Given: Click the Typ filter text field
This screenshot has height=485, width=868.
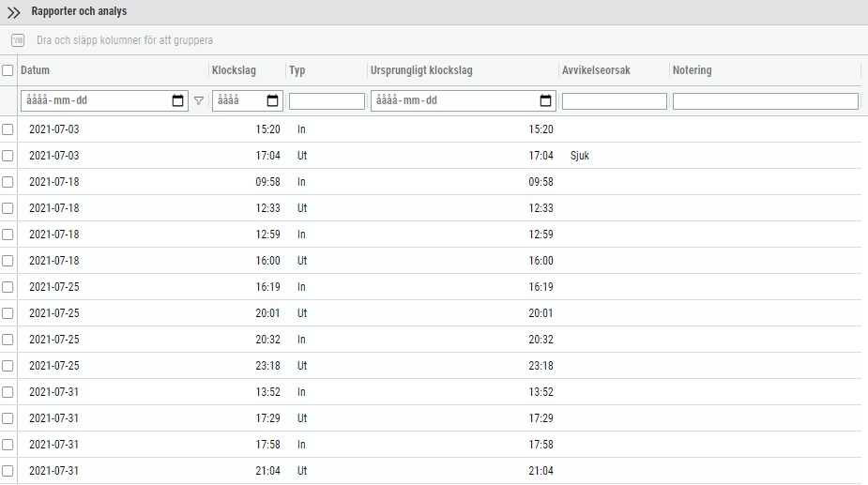Looking at the screenshot, I should (x=327, y=100).
